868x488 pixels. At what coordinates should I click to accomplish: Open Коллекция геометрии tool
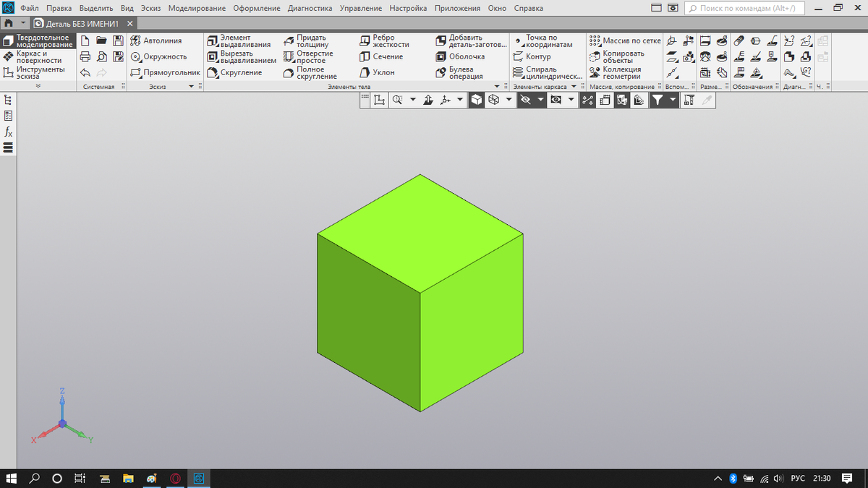coord(615,72)
